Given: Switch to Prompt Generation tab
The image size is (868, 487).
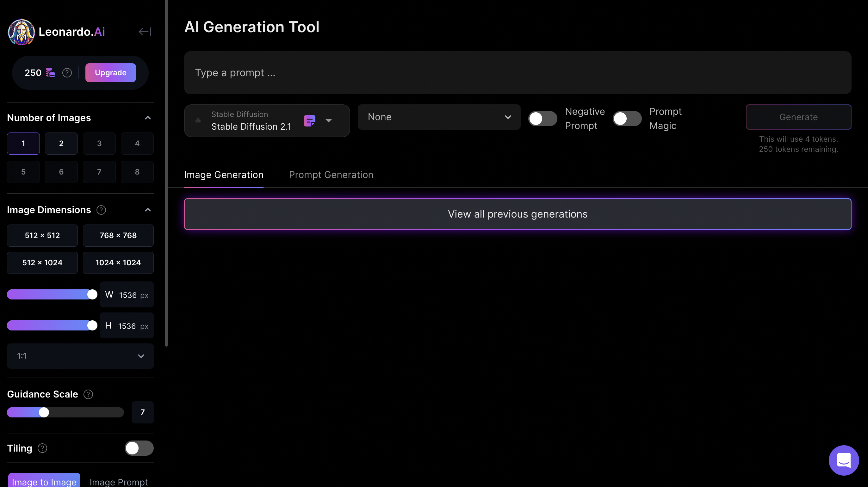Looking at the screenshot, I should pyautogui.click(x=331, y=175).
